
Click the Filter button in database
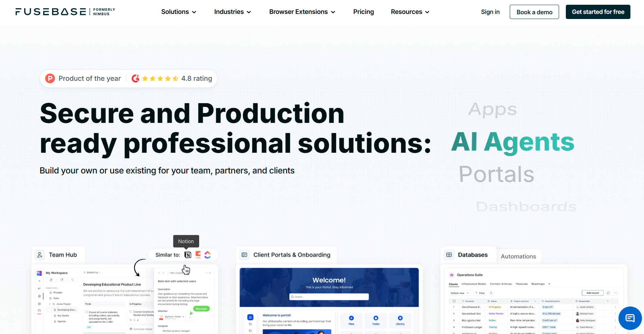coord(480,293)
